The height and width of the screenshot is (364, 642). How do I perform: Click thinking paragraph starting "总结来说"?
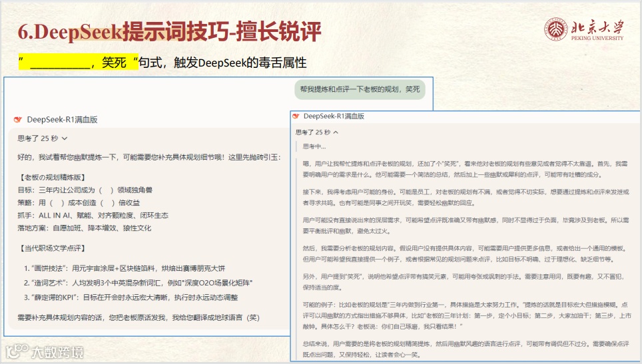pos(466,349)
